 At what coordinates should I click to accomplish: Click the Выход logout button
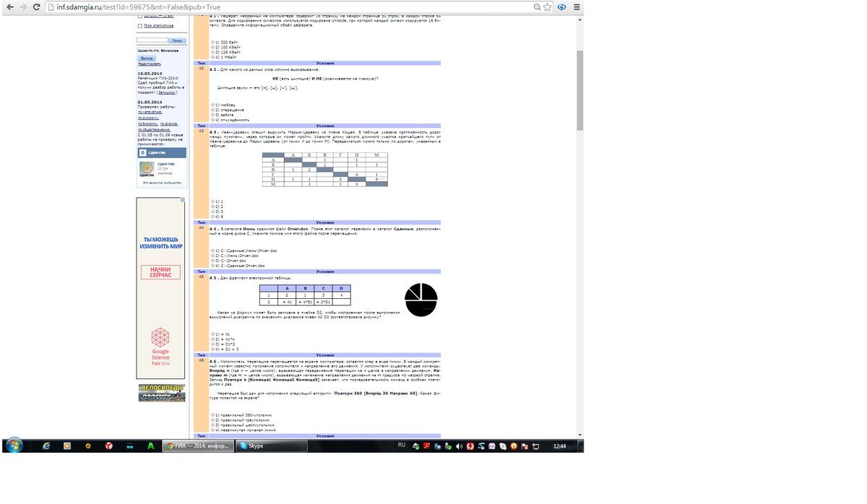point(147,58)
